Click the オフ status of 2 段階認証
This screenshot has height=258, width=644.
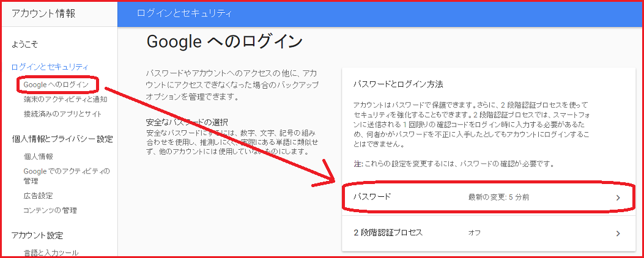(475, 233)
